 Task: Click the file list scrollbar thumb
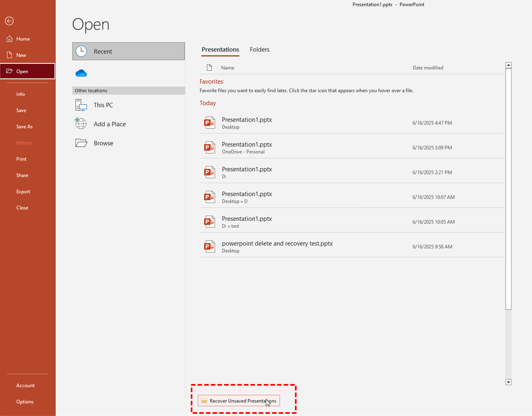(508, 189)
